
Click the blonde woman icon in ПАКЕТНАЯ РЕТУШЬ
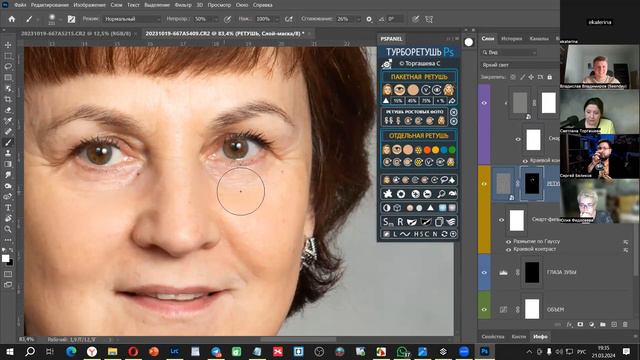pos(449,90)
